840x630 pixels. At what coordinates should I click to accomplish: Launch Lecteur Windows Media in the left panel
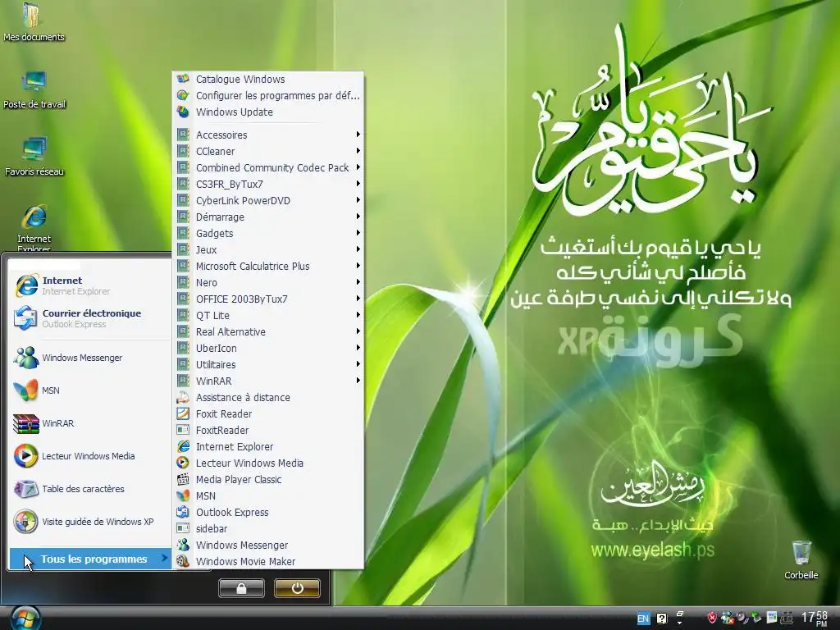[90, 456]
